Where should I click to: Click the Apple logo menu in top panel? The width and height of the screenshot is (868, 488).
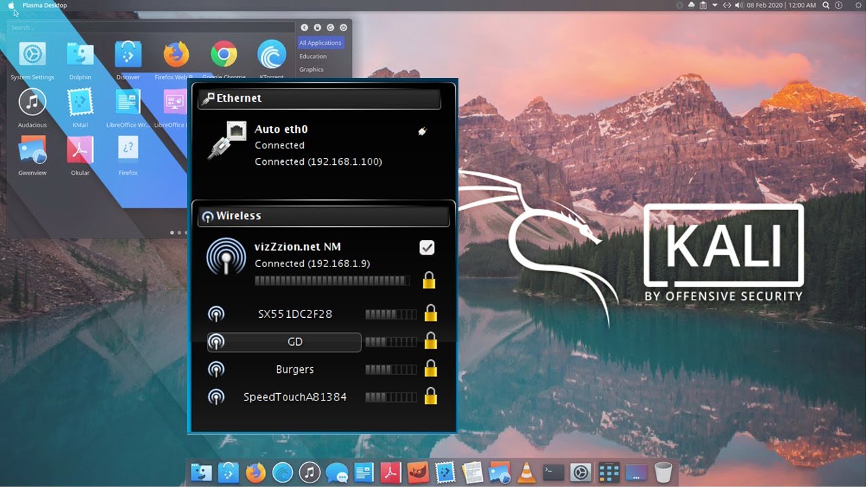11,5
